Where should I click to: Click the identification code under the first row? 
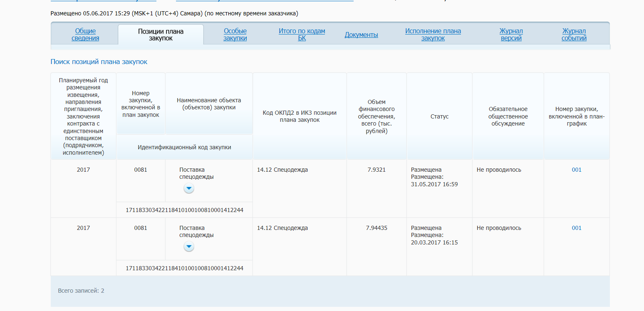pyautogui.click(x=184, y=210)
